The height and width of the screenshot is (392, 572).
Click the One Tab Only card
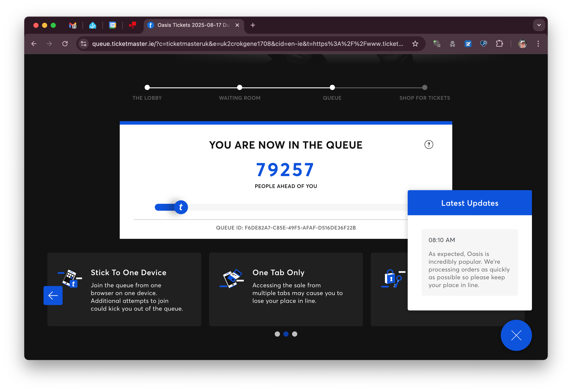point(286,289)
